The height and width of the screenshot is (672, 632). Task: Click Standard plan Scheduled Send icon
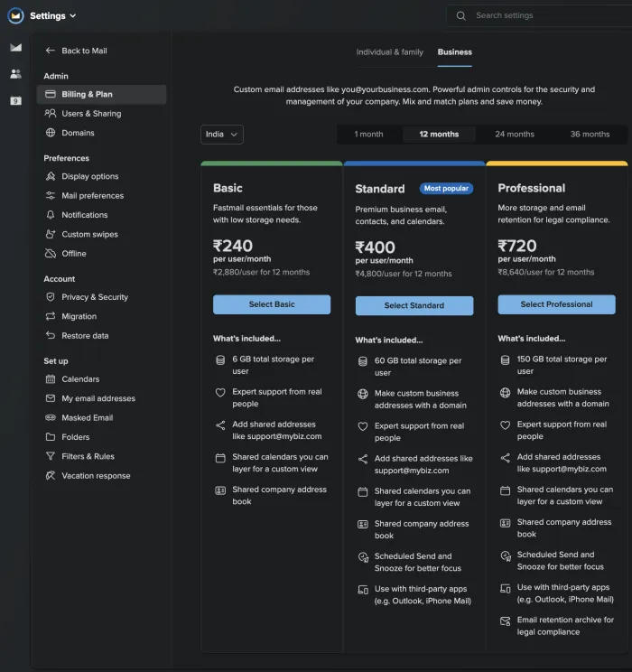pos(363,557)
